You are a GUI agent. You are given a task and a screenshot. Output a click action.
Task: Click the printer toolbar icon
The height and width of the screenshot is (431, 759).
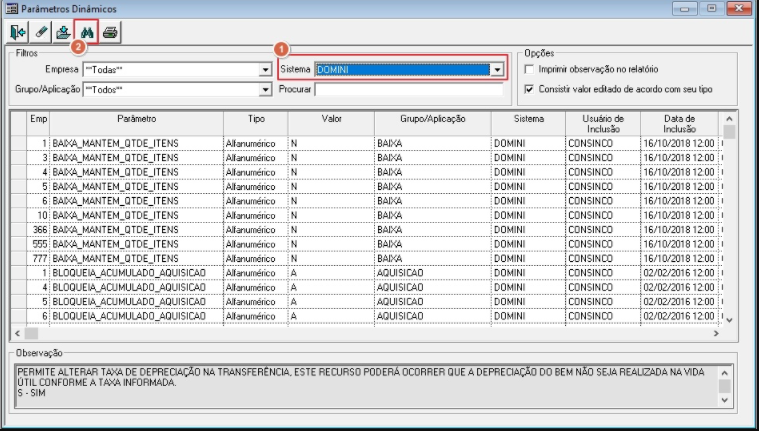[110, 32]
